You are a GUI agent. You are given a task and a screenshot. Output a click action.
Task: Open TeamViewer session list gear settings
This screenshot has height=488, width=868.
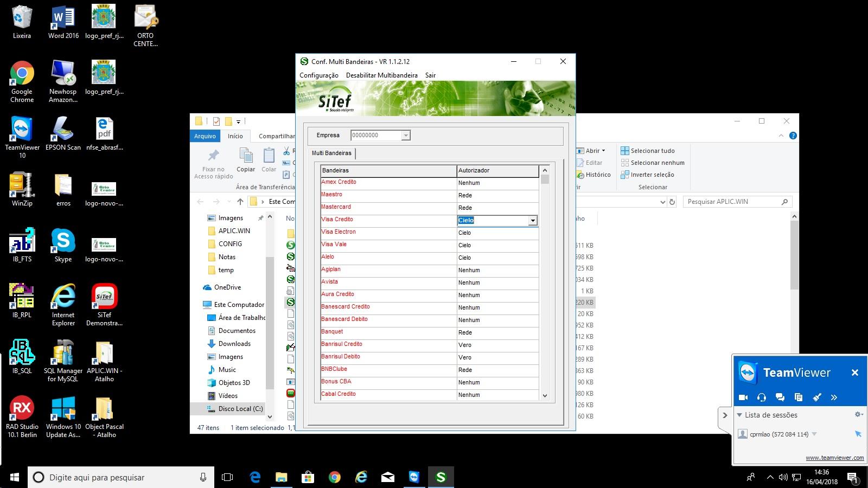pyautogui.click(x=858, y=414)
